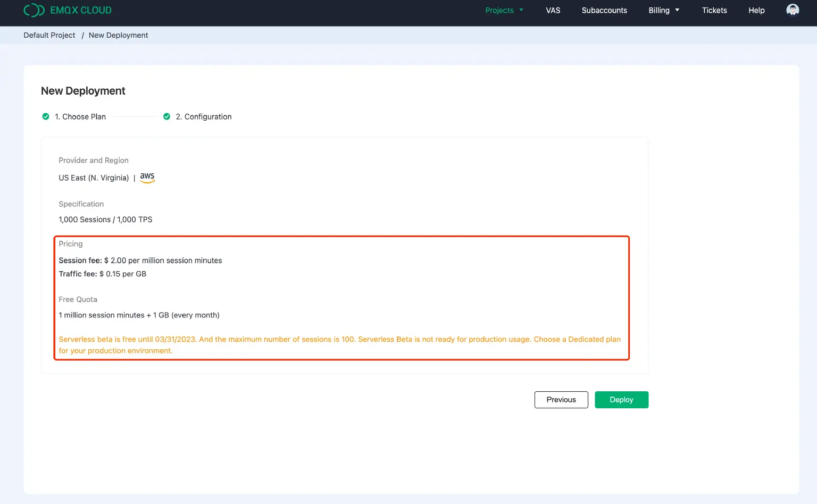Click the highlighted Pricing information box
This screenshot has width=817, height=504.
tap(341, 298)
